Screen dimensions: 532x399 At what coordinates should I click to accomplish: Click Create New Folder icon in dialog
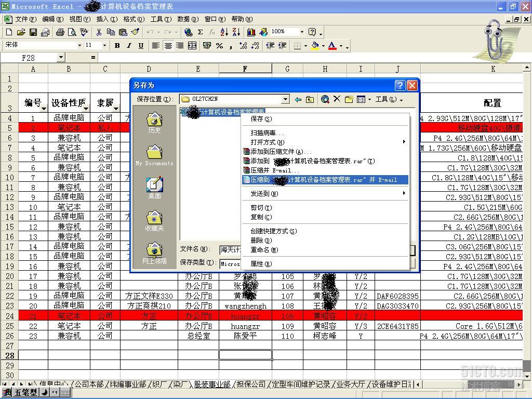tap(349, 99)
